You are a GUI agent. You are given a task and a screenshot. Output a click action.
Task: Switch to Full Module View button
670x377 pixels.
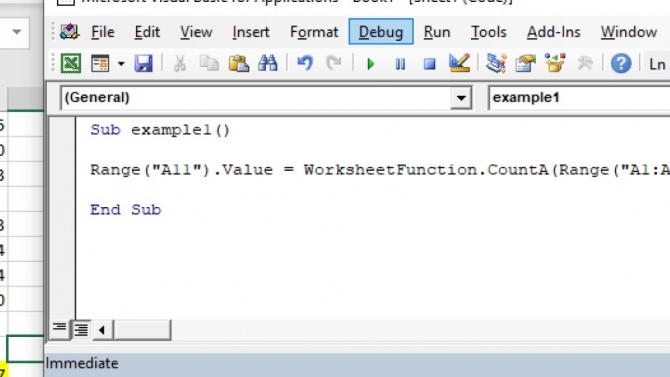coord(81,330)
